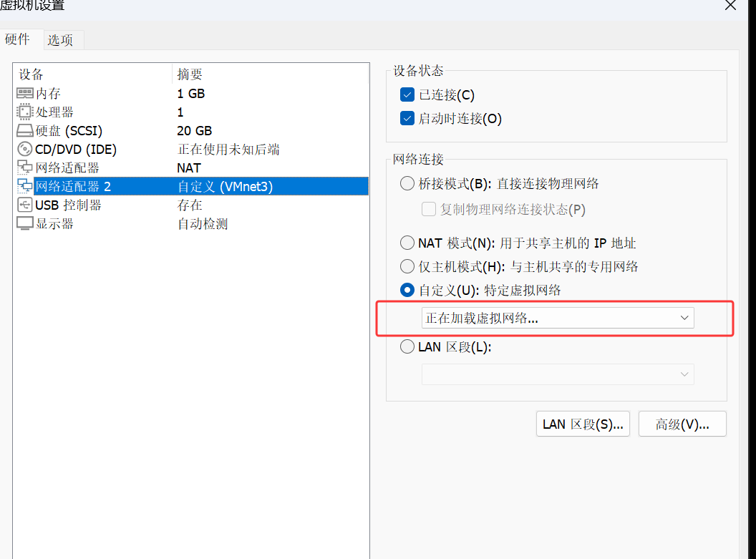Viewport: 756px width, 559px height.
Task: Open the 硬件 tab
Action: [18, 39]
